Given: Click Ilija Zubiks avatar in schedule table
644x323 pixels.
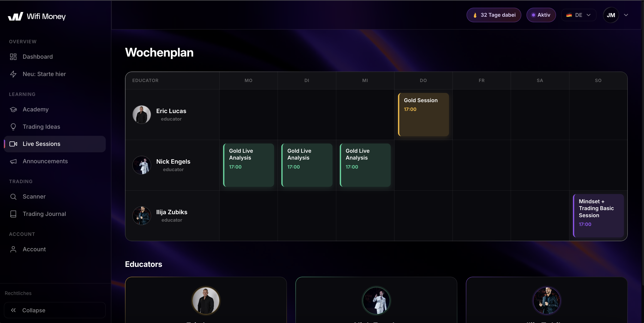Looking at the screenshot, I should (142, 216).
